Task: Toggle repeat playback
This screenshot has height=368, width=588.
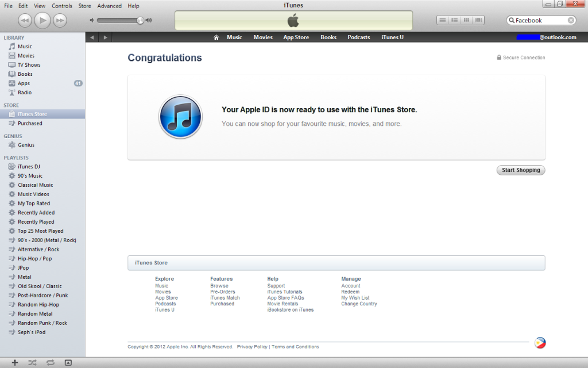Action: [x=51, y=362]
